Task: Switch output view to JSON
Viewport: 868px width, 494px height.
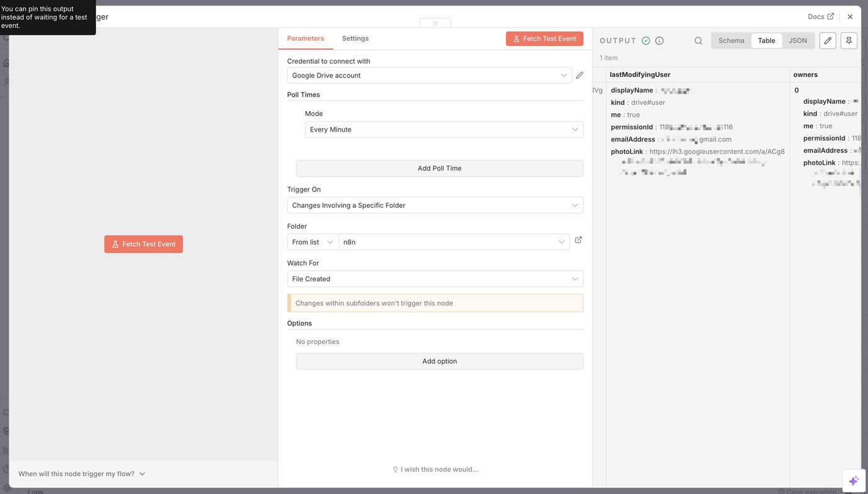Action: [x=797, y=41]
